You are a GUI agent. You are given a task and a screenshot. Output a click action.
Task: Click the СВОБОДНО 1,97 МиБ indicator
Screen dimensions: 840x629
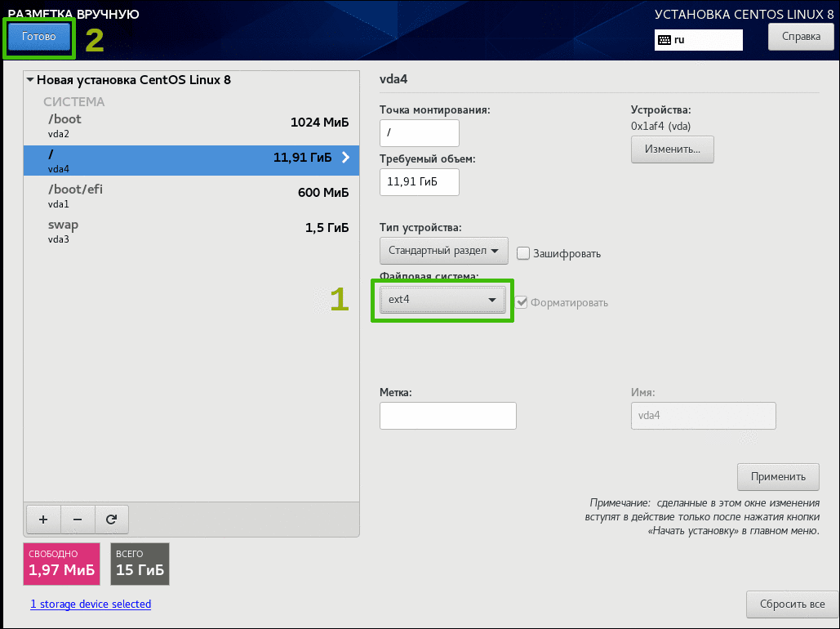pos(61,564)
